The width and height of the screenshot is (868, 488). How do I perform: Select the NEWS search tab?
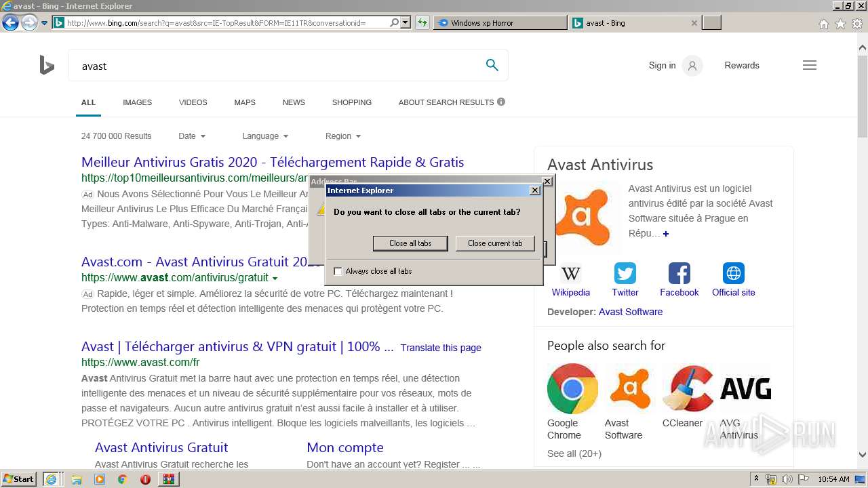click(294, 102)
